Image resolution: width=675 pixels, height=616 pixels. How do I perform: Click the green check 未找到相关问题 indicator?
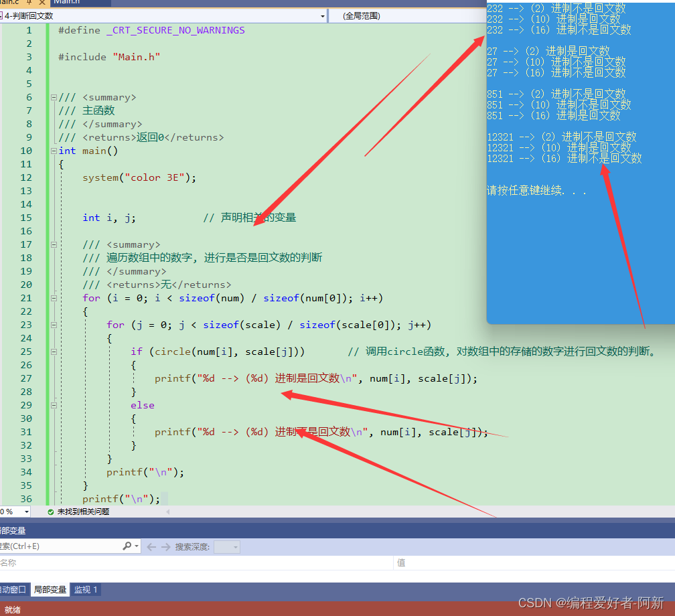tap(78, 512)
